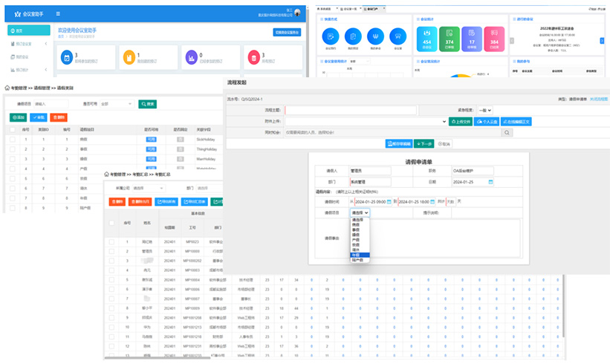Click the 会议室助手 logo icon
Viewport: 610px width, 364px height.
coord(18,14)
